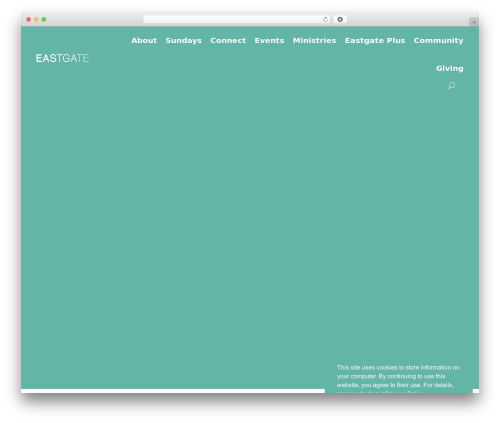The image size is (500, 423).
Task: Click the yellow minimize window button
Action: coord(36,19)
